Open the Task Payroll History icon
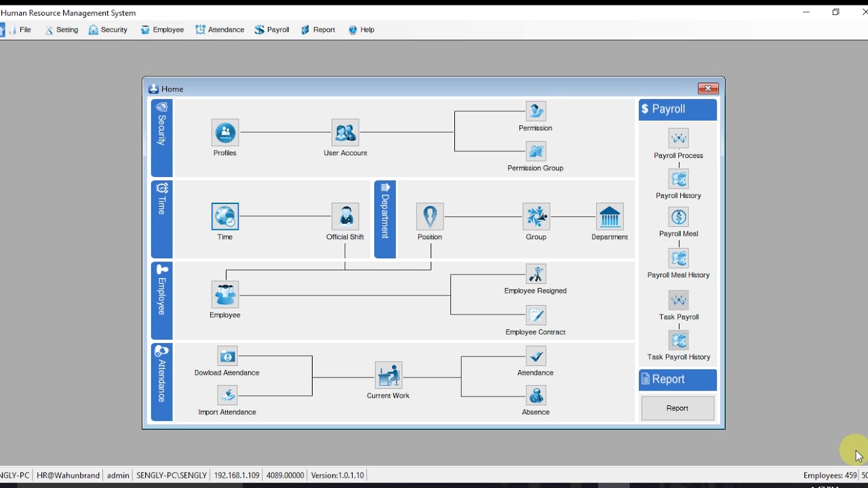868x488 pixels. [679, 340]
